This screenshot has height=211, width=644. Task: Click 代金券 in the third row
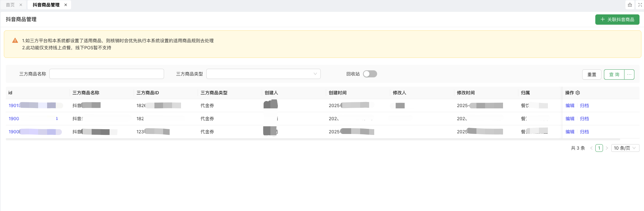point(207,132)
